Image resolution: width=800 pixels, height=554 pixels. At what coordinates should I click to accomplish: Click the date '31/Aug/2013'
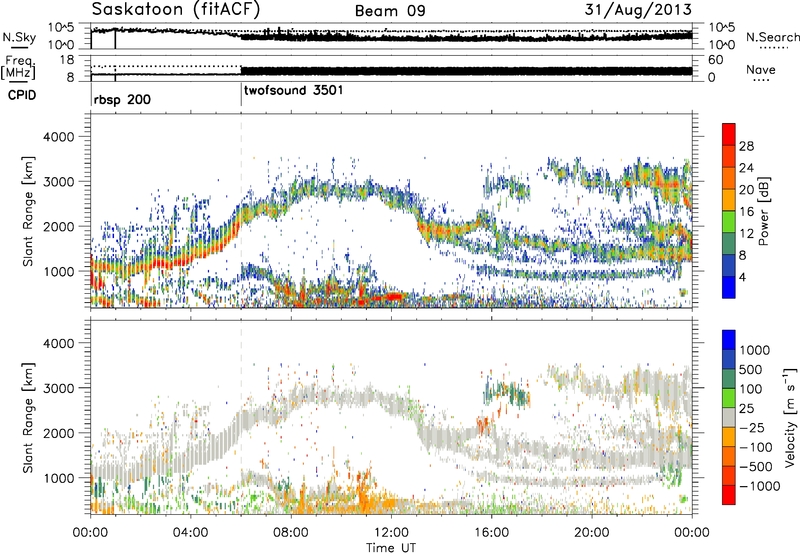coord(638,10)
